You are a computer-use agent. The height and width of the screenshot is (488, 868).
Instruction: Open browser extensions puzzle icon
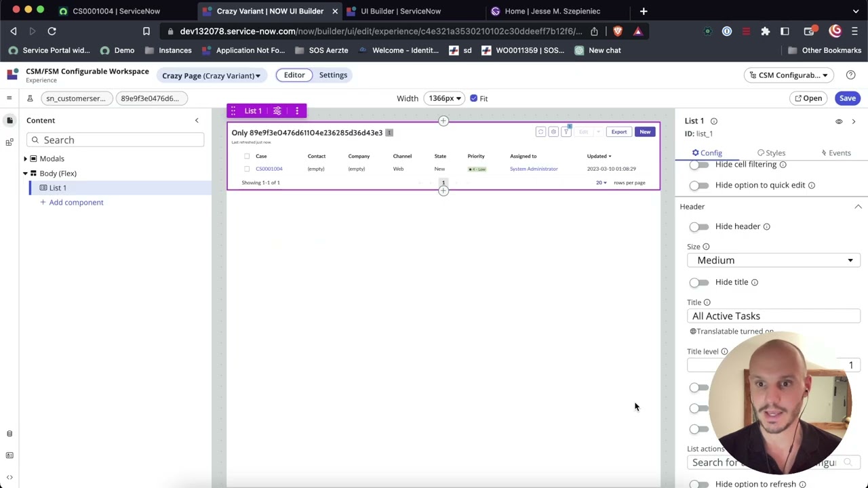[x=765, y=31]
